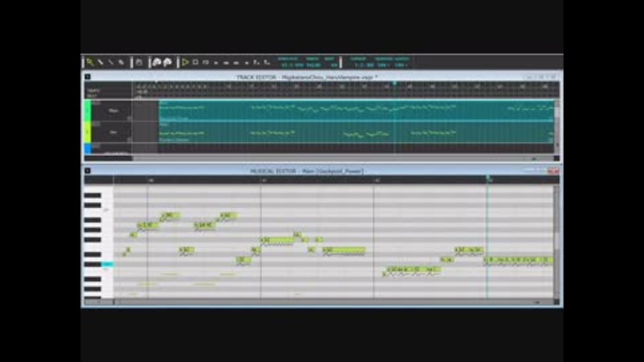Start playback with the green play button
Screen dimensions: 644x362
tap(185, 62)
